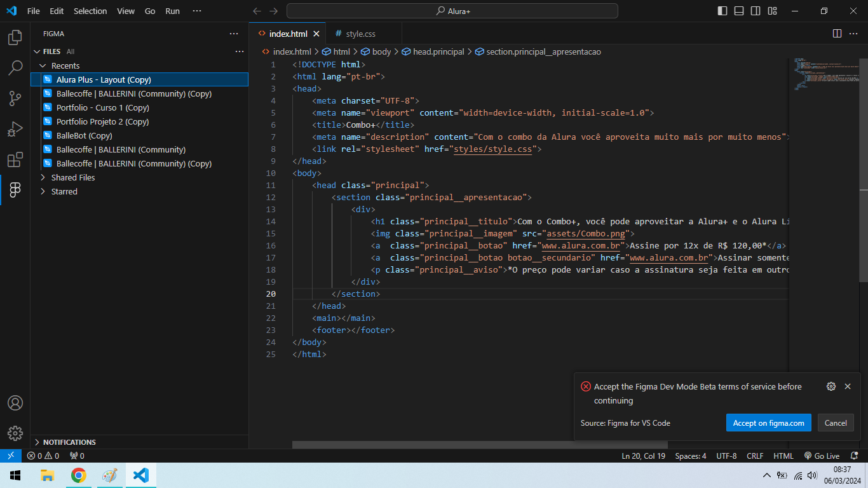Viewport: 868px width, 488px height.
Task: Open editor More Actions ellipsis
Action: coord(855,34)
